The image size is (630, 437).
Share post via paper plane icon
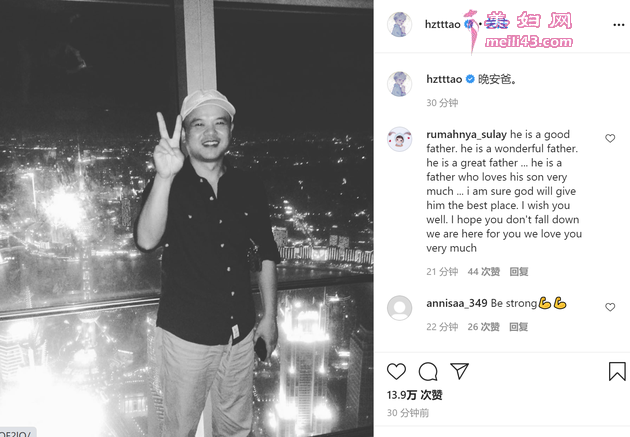(x=460, y=371)
